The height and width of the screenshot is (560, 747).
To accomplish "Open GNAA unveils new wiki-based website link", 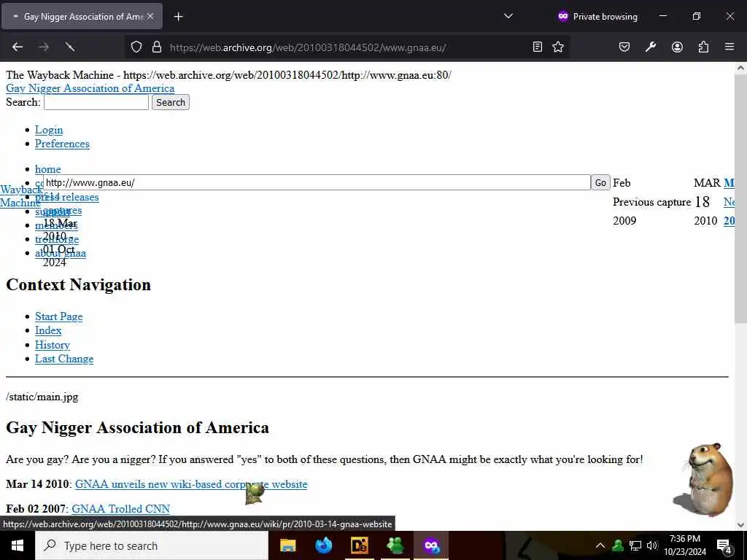I will point(191,484).
